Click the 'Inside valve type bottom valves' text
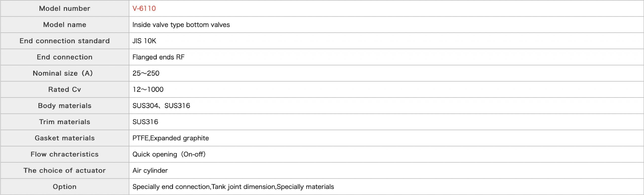Screen dimensions: 644x195 pos(181,25)
